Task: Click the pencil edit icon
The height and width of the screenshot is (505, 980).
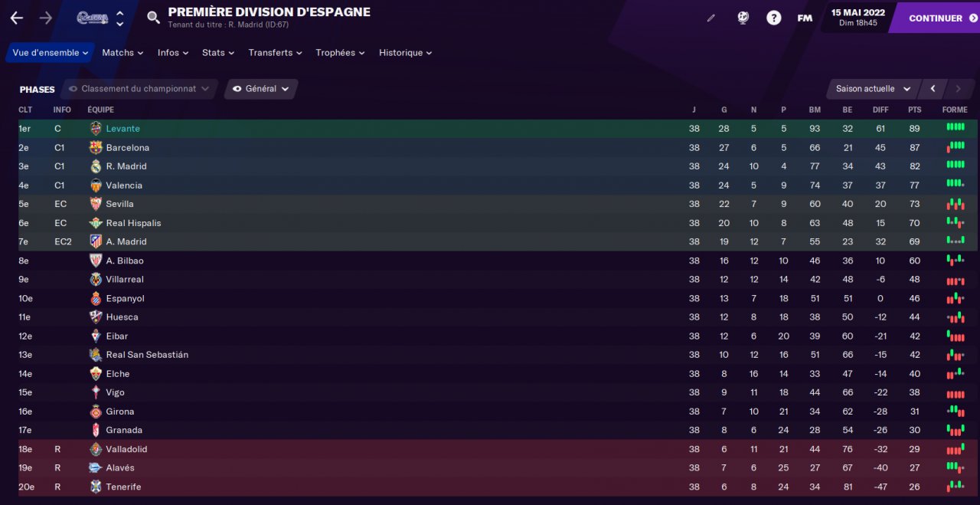Action: click(710, 18)
